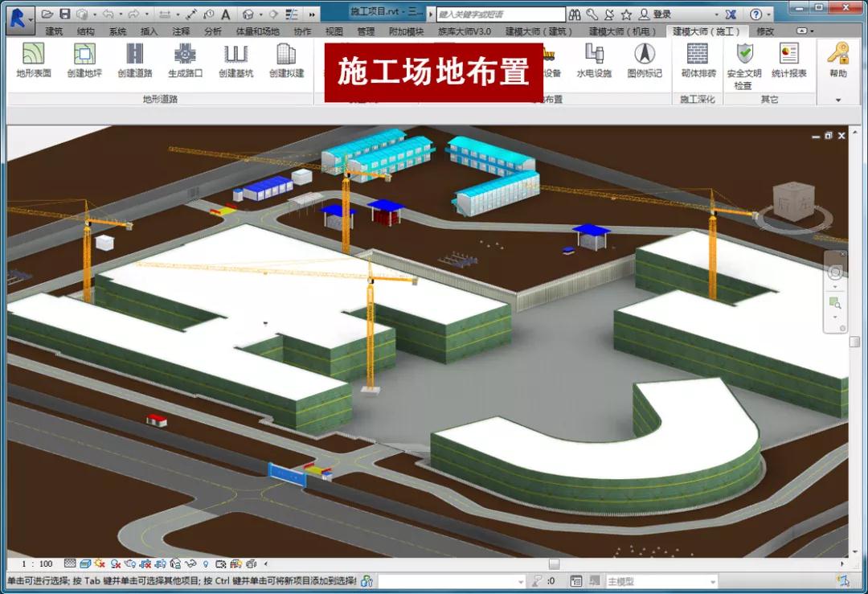Open the Undo history dropdown arrow
868x594 pixels.
click(x=120, y=14)
